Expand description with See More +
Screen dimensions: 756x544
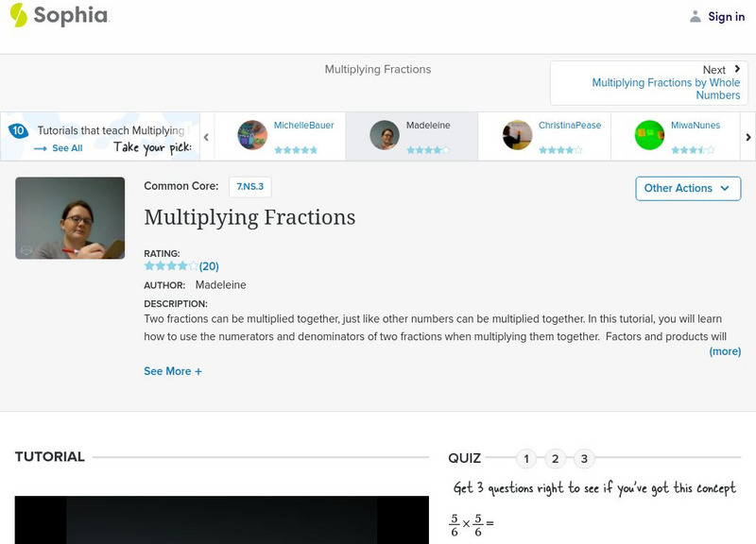173,371
